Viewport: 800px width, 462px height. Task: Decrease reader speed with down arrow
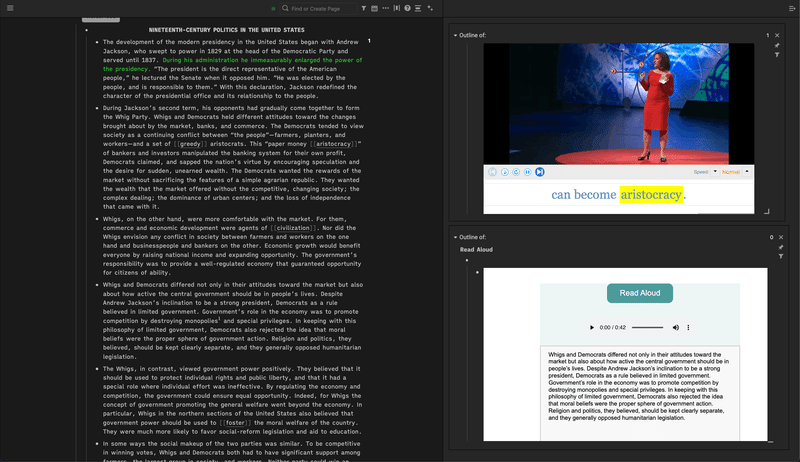point(715,171)
